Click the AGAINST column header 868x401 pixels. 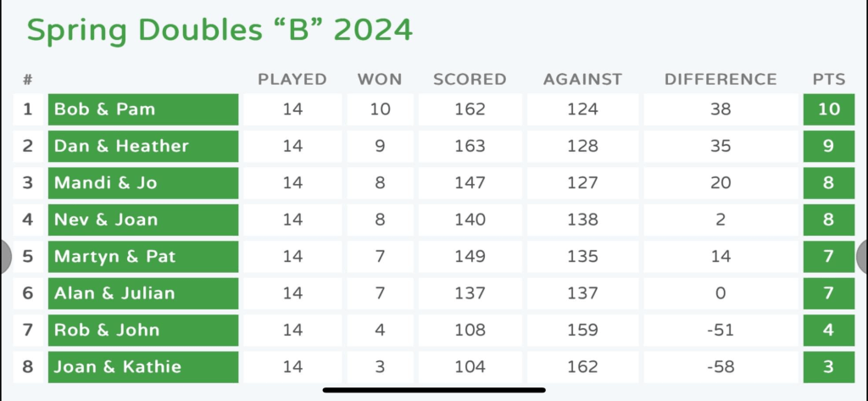(583, 80)
